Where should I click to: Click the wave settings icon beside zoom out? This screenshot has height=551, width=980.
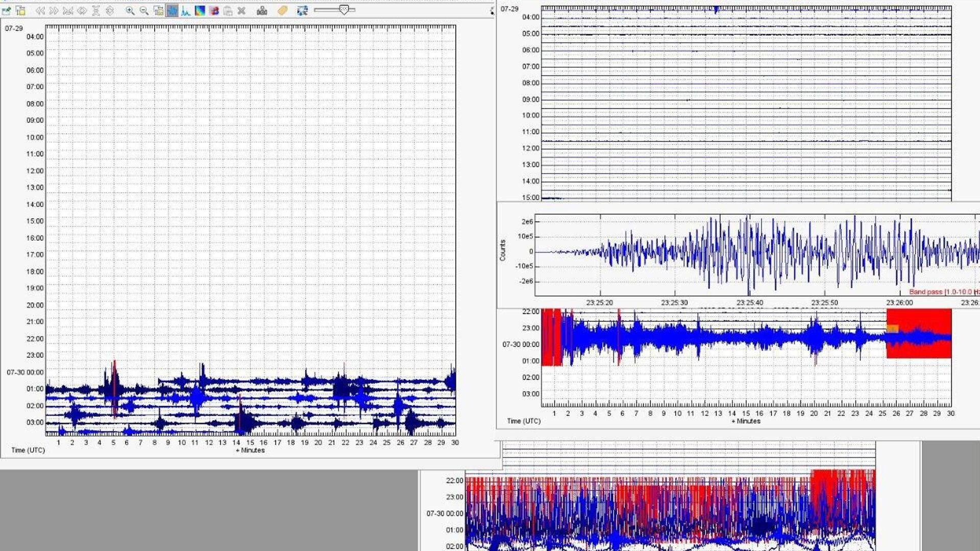[158, 11]
